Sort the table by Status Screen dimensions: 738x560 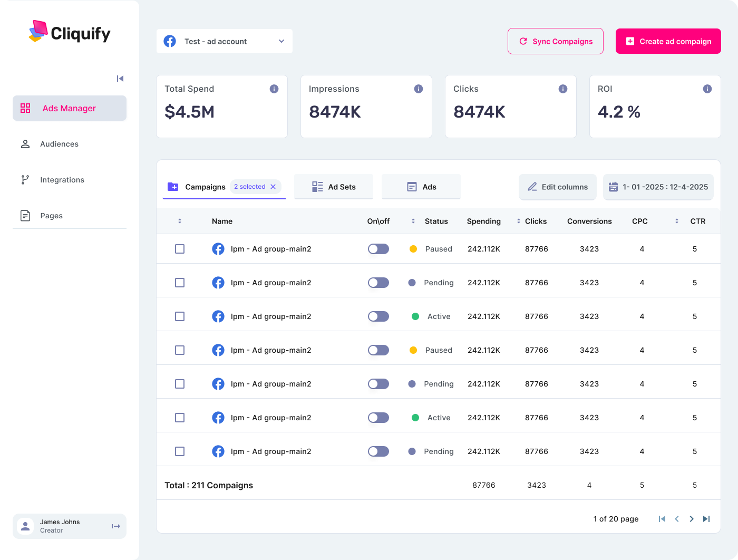tap(413, 221)
